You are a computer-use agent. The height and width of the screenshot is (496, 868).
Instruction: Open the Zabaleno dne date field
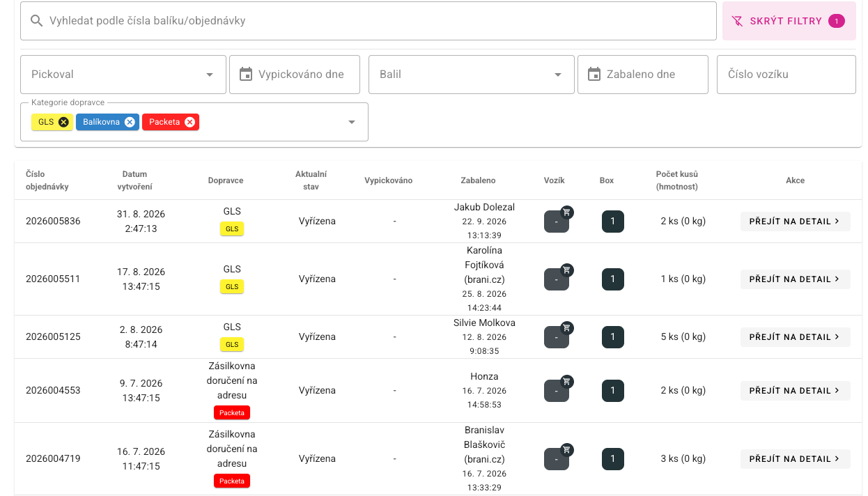643,75
